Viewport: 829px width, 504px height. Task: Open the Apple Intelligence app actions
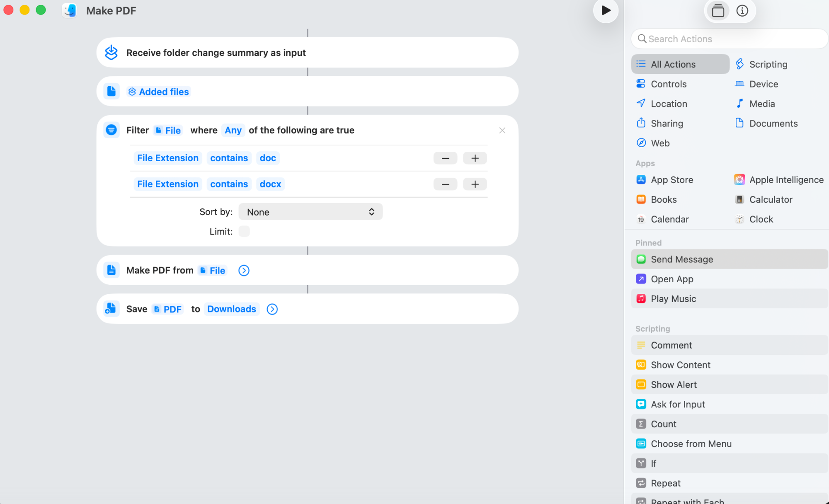pos(786,180)
